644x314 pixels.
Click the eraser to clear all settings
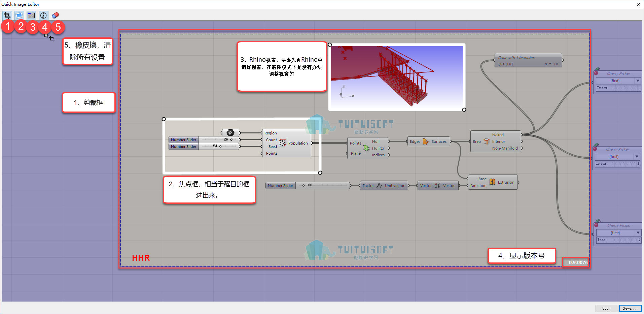tap(56, 15)
